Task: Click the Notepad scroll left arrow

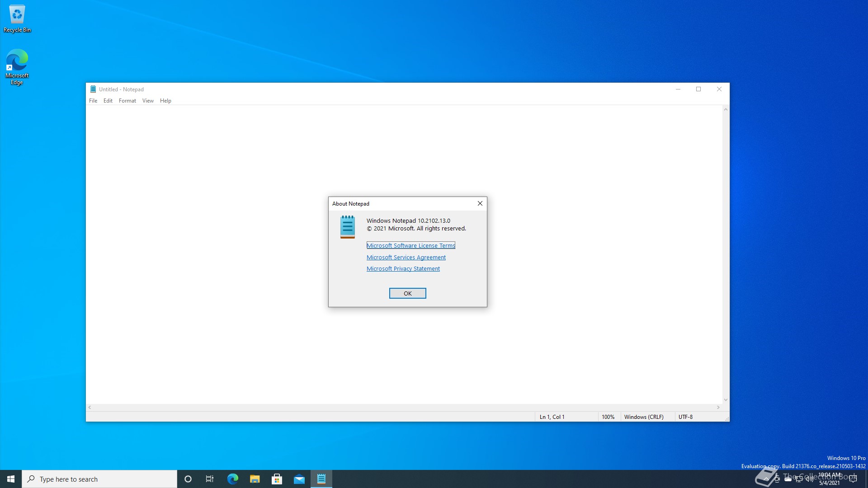Action: click(90, 407)
